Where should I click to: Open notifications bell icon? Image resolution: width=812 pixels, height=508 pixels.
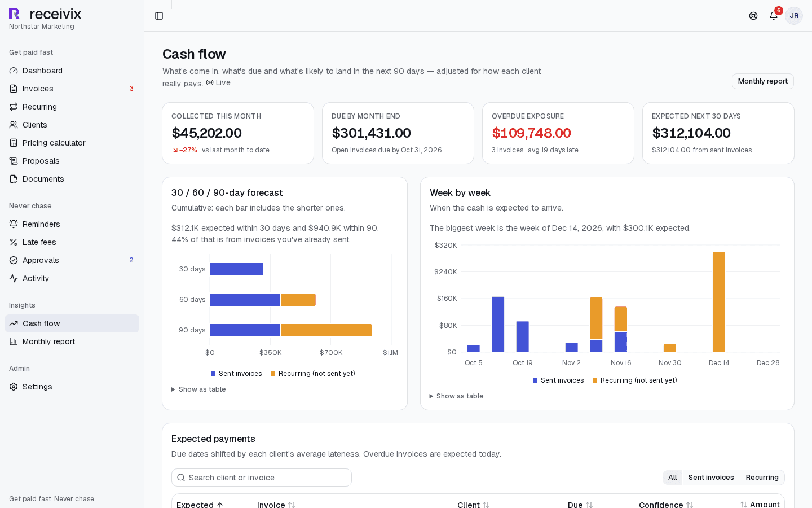pyautogui.click(x=774, y=16)
